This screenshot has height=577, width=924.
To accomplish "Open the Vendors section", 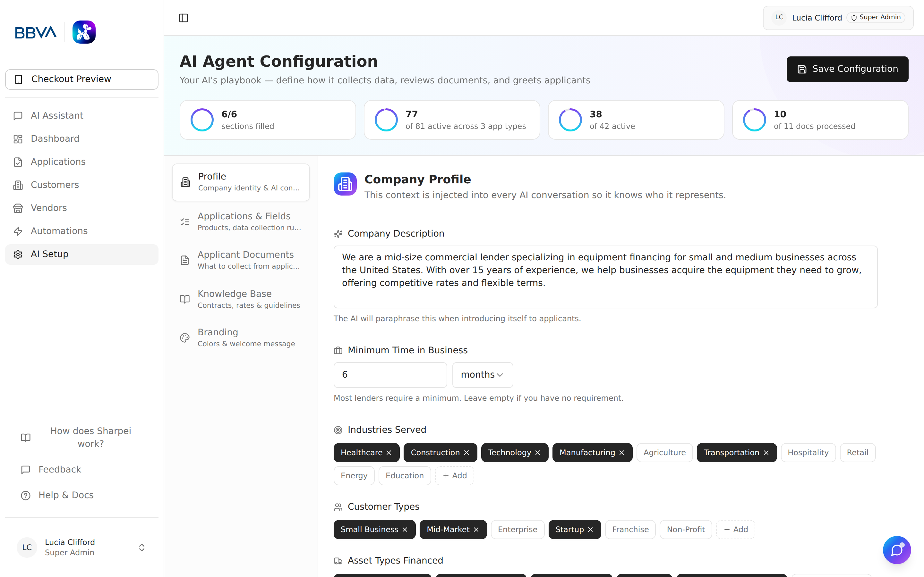I will 48,208.
